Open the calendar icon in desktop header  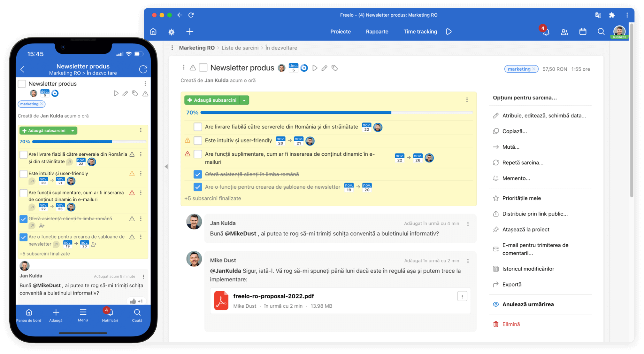583,32
